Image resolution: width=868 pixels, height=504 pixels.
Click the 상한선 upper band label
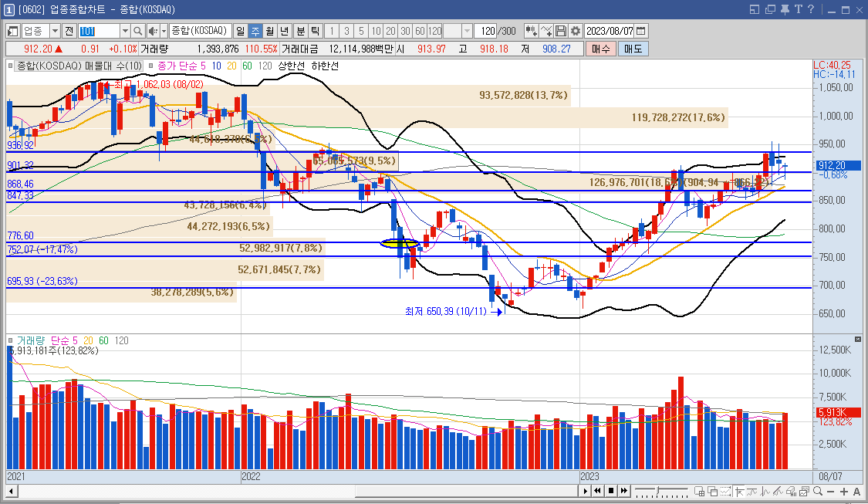291,66
